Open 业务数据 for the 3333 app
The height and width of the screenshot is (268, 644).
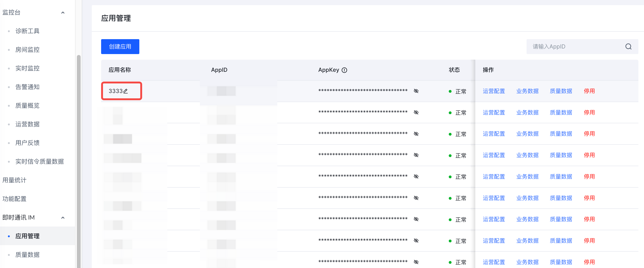pos(527,91)
